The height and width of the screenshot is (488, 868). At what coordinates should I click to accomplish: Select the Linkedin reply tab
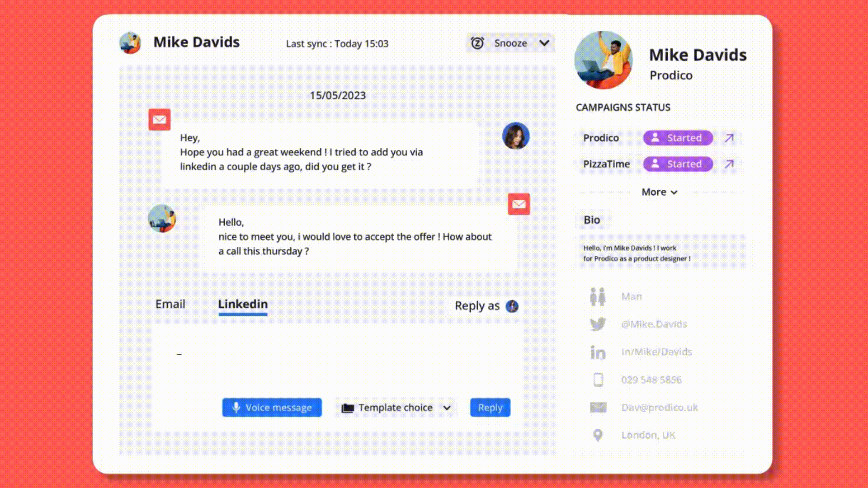click(243, 304)
